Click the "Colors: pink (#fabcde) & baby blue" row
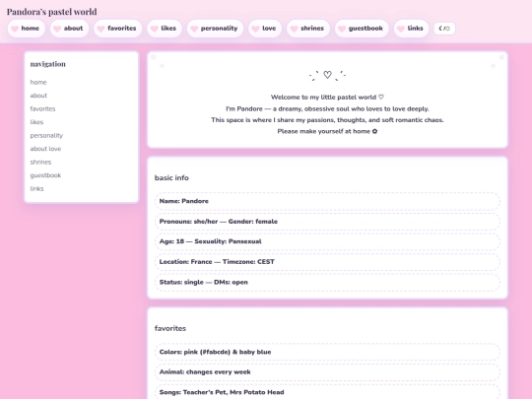This screenshot has height=399, width=532. point(327,352)
